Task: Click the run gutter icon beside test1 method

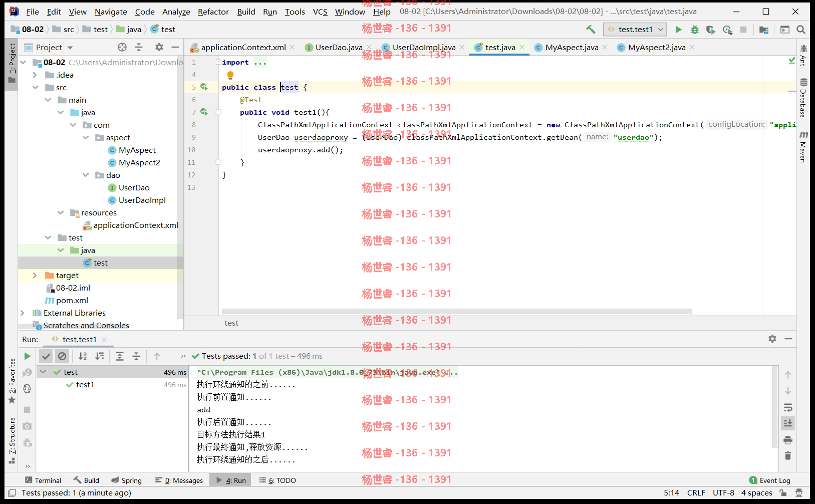Action: (204, 112)
